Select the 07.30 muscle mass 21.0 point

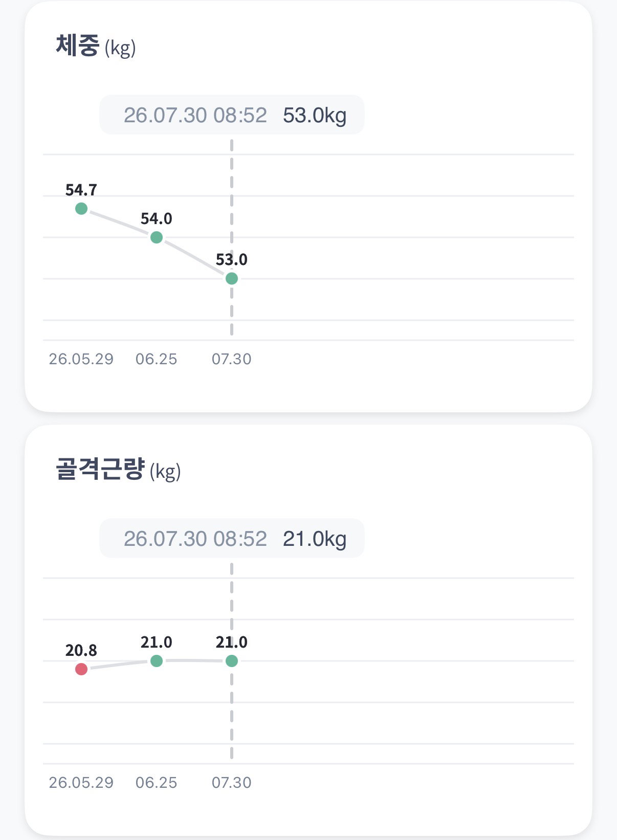click(x=232, y=661)
